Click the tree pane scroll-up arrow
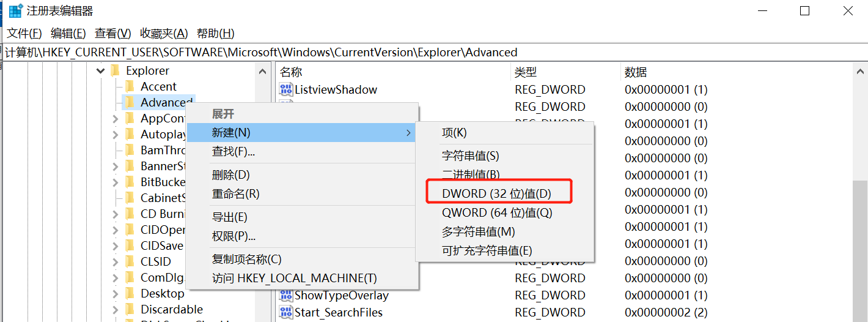The width and height of the screenshot is (868, 322). pyautogui.click(x=263, y=71)
